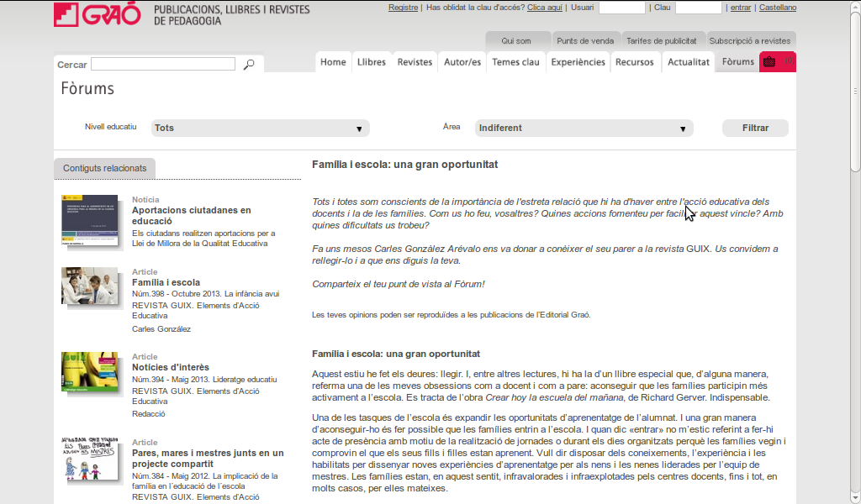Open Punts de venda page
This screenshot has width=861, height=504.
click(x=585, y=40)
